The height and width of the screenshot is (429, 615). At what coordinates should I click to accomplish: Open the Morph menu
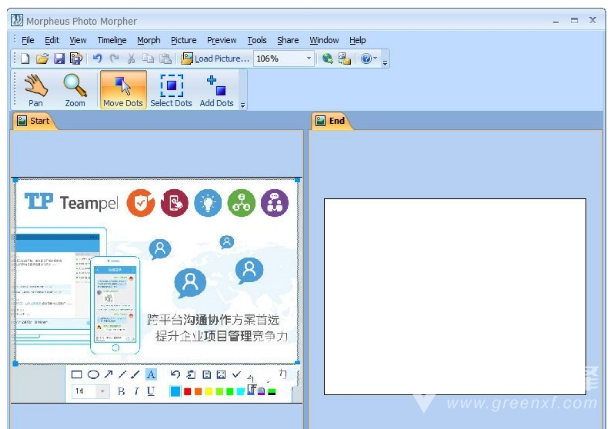[149, 40]
